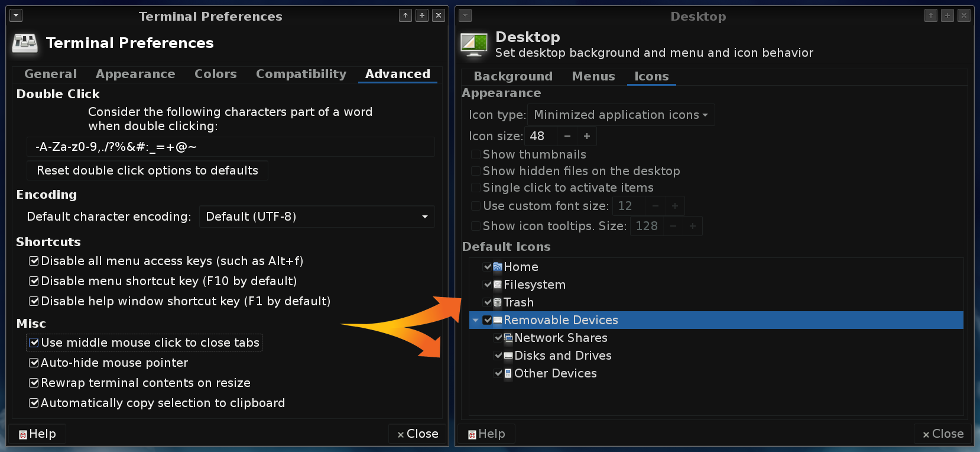
Task: Increase icon size with the plus button
Action: [x=587, y=136]
